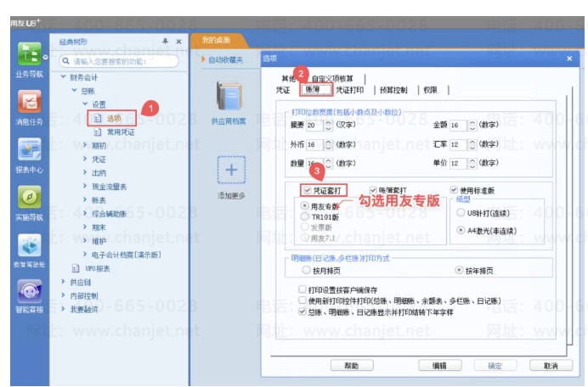588x387 pixels.
Task: Click dropdown arrow beside 业务导航 icon
Action: click(x=45, y=58)
